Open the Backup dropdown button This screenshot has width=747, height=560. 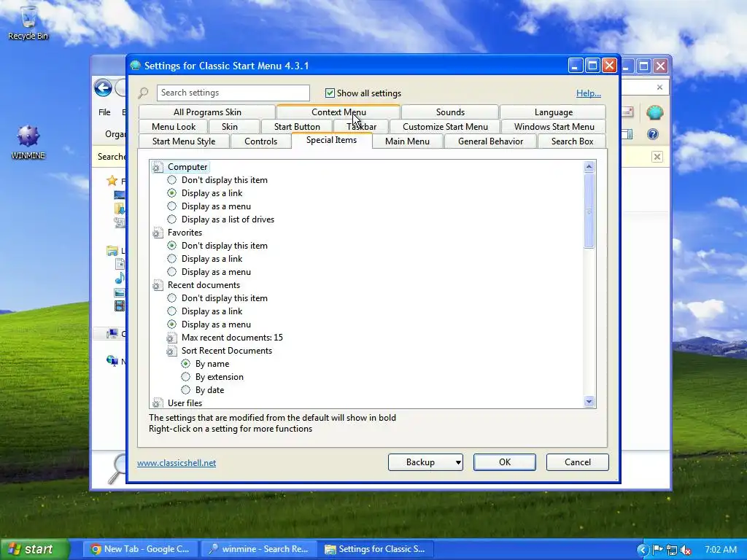coord(425,462)
